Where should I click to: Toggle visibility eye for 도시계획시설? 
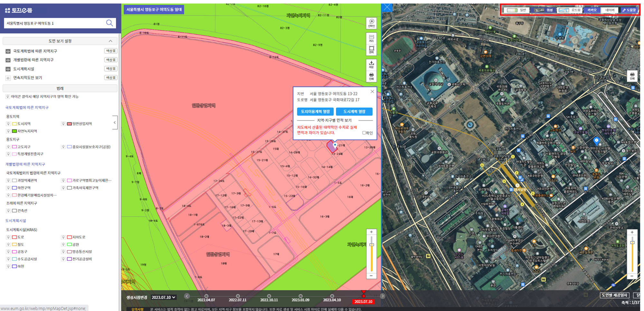coord(8,69)
